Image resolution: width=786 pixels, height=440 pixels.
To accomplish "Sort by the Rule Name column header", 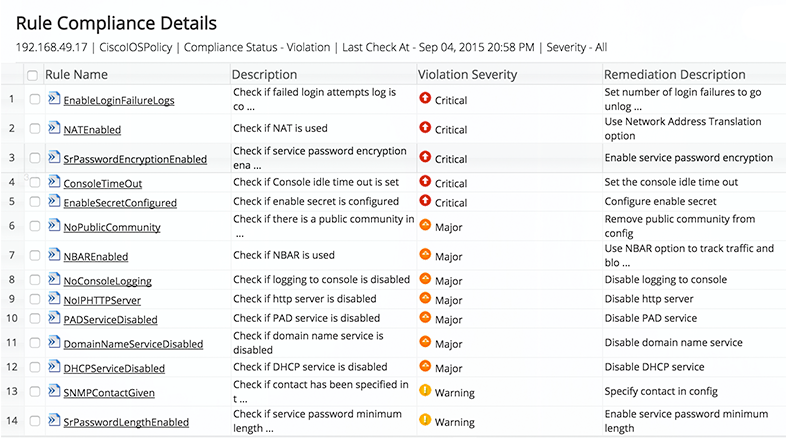I will tap(76, 74).
